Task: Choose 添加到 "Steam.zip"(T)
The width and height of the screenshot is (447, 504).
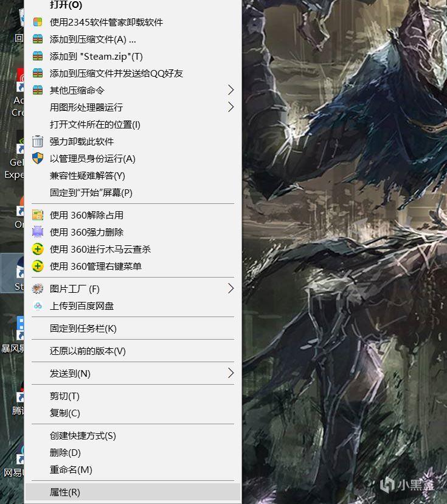Action: click(x=133, y=56)
